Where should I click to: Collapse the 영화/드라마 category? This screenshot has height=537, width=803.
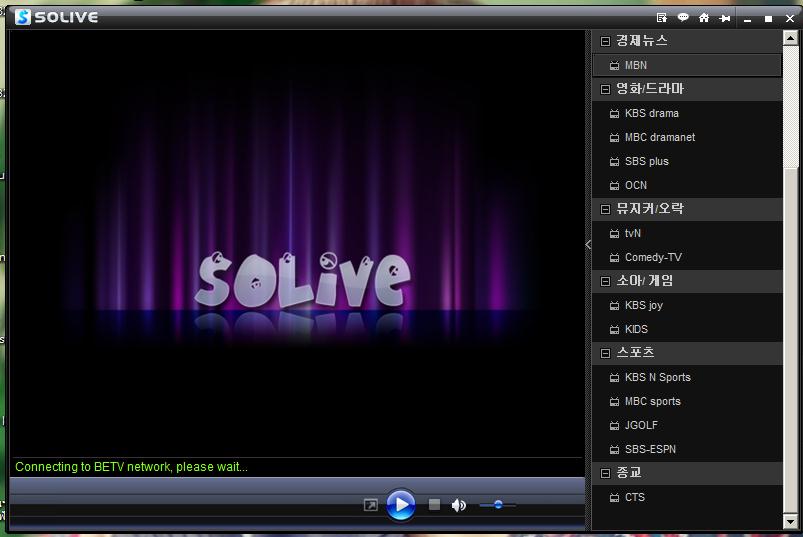(605, 89)
